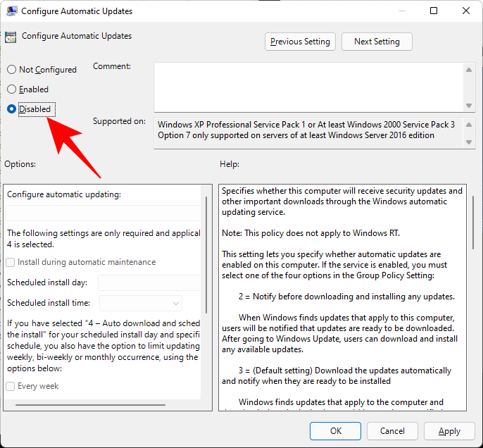Screen dimensions: 483x448
Task: Open the Scheduled install time dropdown
Action: (141, 303)
